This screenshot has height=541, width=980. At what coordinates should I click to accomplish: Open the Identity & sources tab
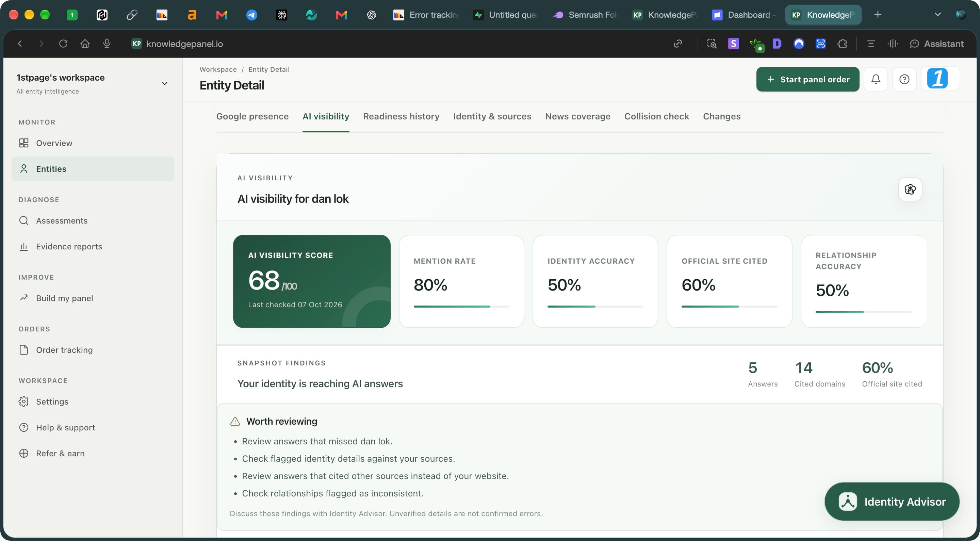(492, 116)
